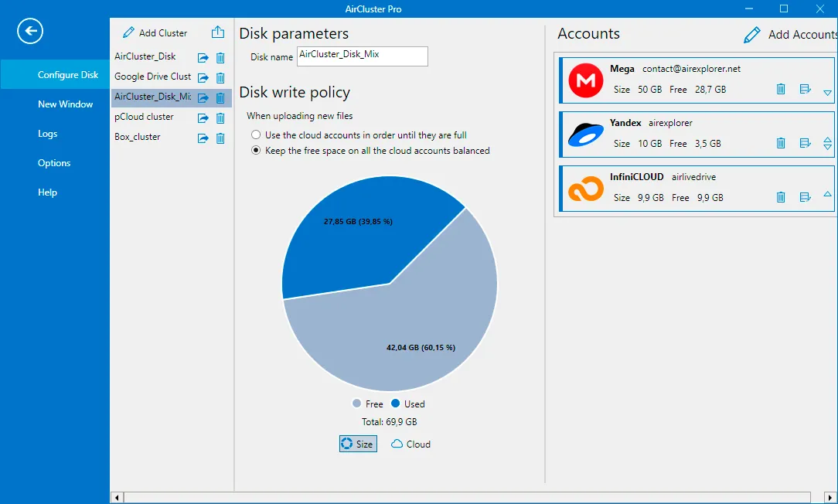This screenshot has height=504, width=838.
Task: Click the Add Cluster button label
Action: pos(163,32)
